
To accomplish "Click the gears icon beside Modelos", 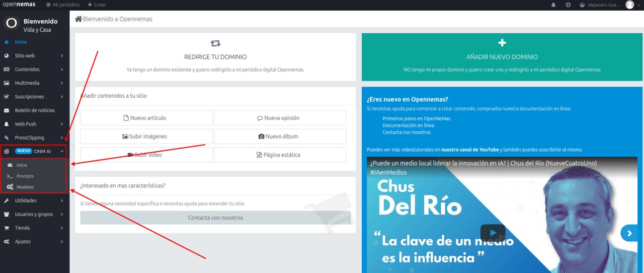I will click(x=10, y=187).
